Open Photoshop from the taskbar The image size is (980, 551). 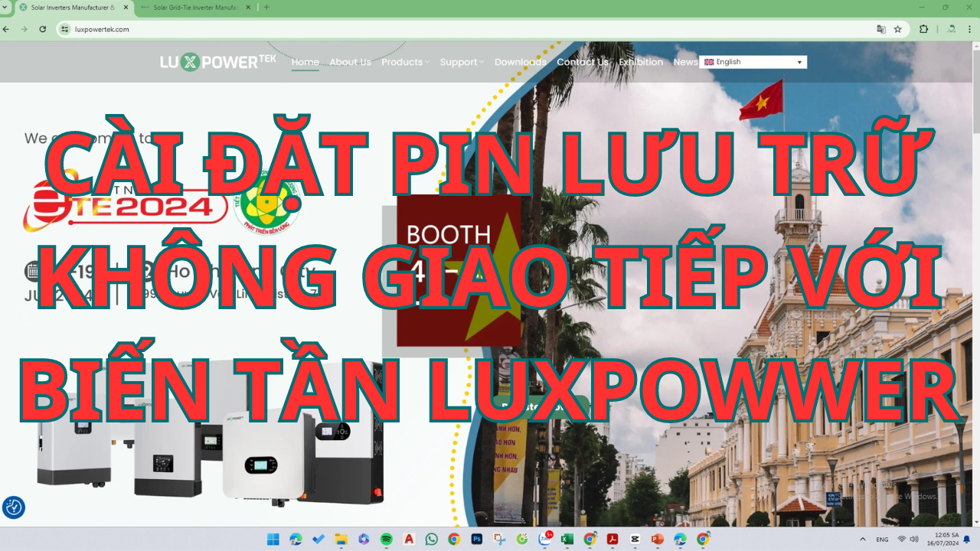(476, 539)
